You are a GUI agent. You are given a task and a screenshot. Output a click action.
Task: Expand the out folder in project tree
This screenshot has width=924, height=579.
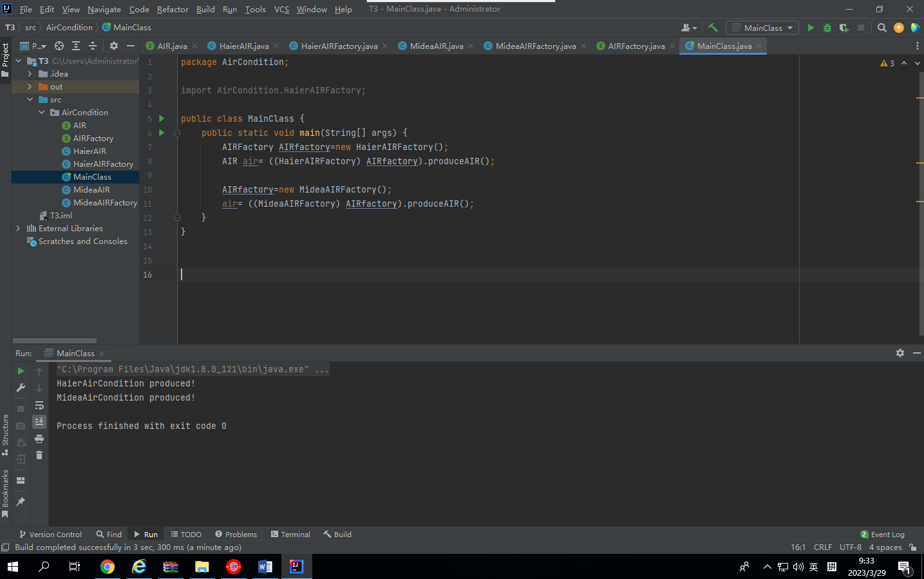30,87
